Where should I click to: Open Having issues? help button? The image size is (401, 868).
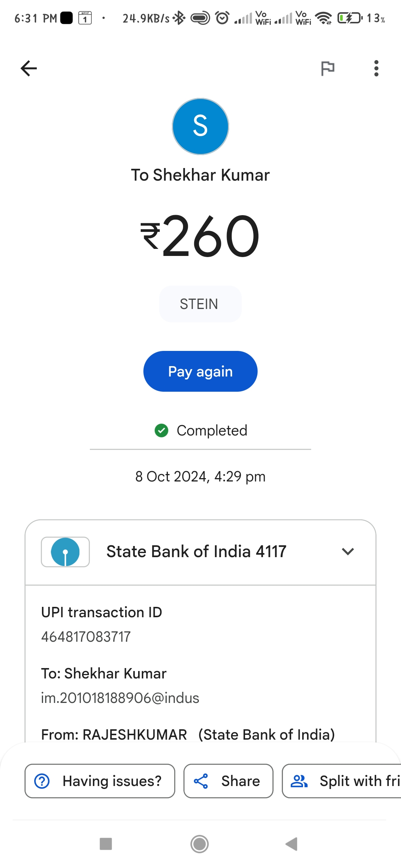[100, 781]
